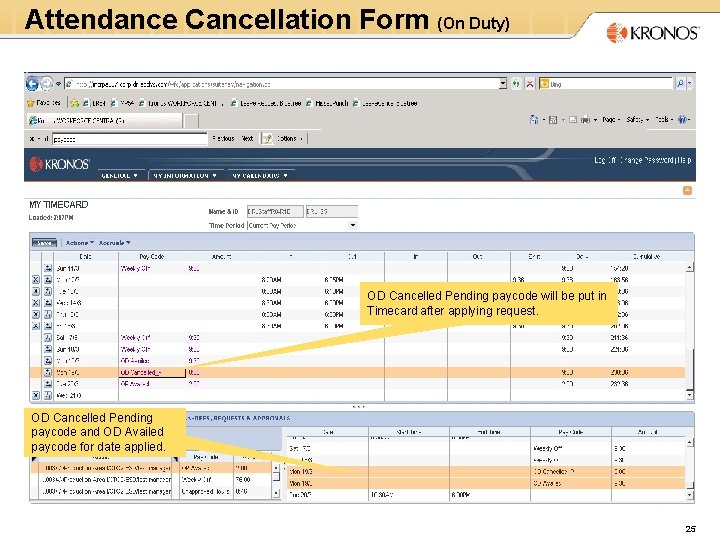Screen dimensions: 720x540
Task: Open the address bar history dropdown
Action: [x=503, y=84]
